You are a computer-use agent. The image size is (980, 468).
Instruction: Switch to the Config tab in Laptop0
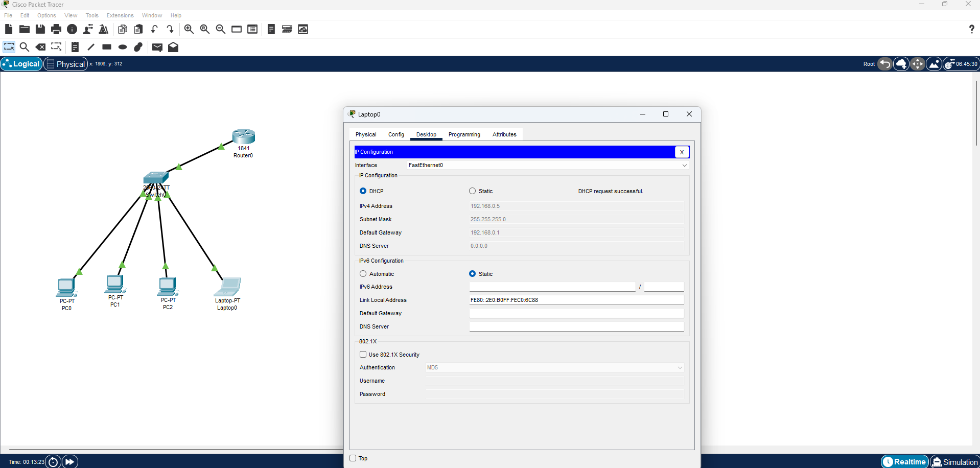pyautogui.click(x=396, y=134)
